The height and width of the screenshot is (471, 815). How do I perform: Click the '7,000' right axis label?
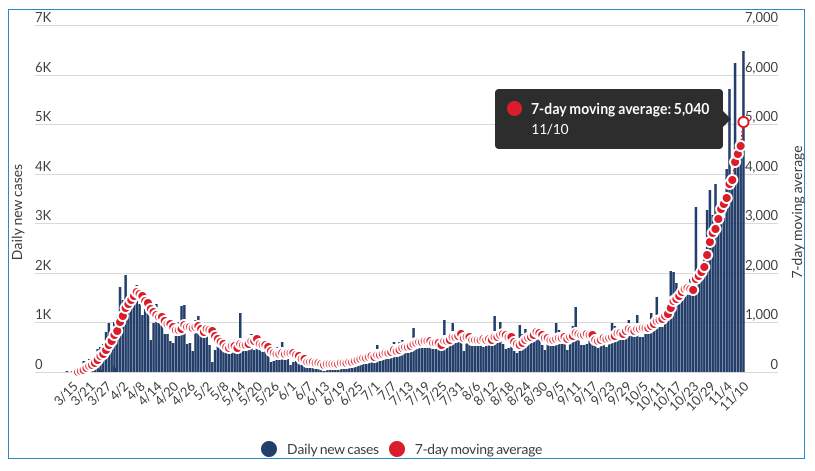761,18
